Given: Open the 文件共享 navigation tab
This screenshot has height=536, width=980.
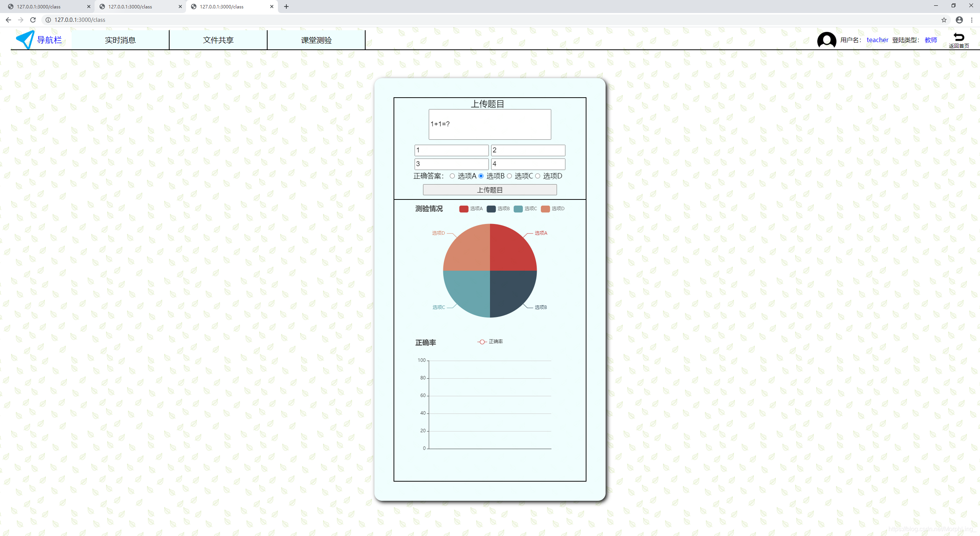Looking at the screenshot, I should (x=218, y=40).
